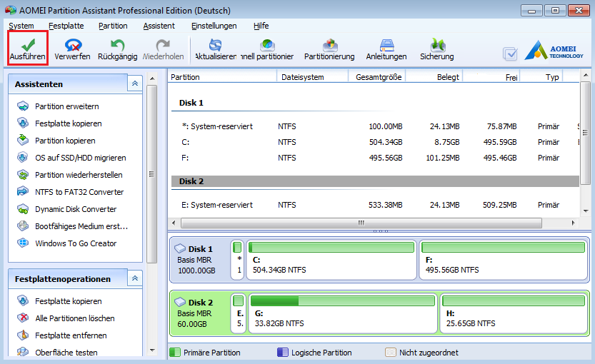This screenshot has width=595, height=364.
Task: Sort by the Gesamtgröße column header
Action: [x=379, y=77]
